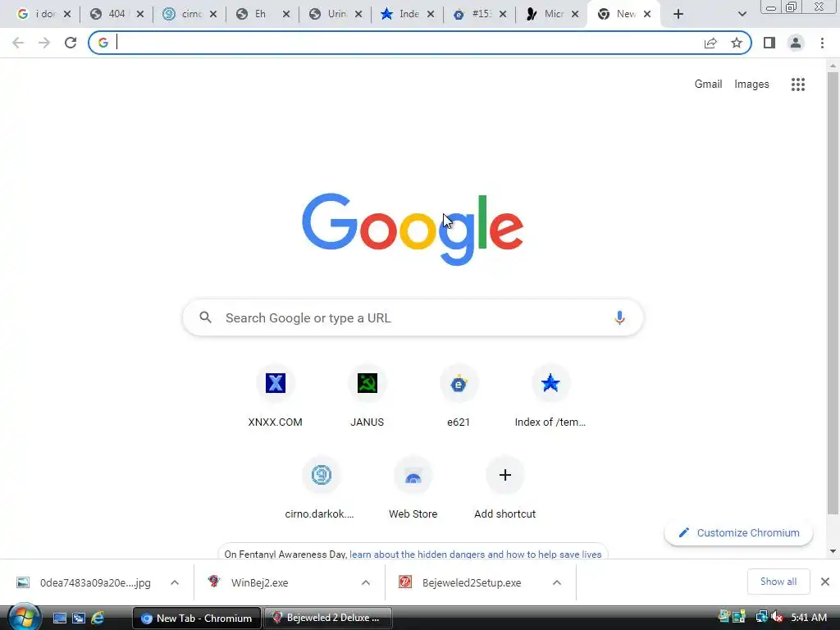Click the scroll down arrow of page

tap(833, 550)
